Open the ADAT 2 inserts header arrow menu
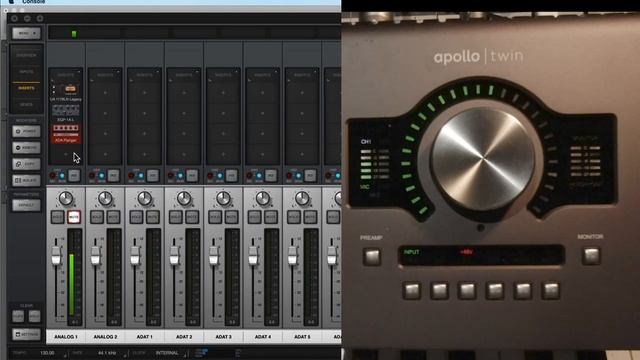The height and width of the screenshot is (360, 640). (197, 72)
